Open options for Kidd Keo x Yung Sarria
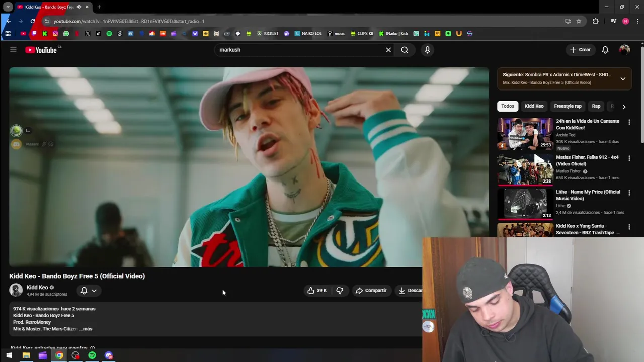 [x=629, y=227]
